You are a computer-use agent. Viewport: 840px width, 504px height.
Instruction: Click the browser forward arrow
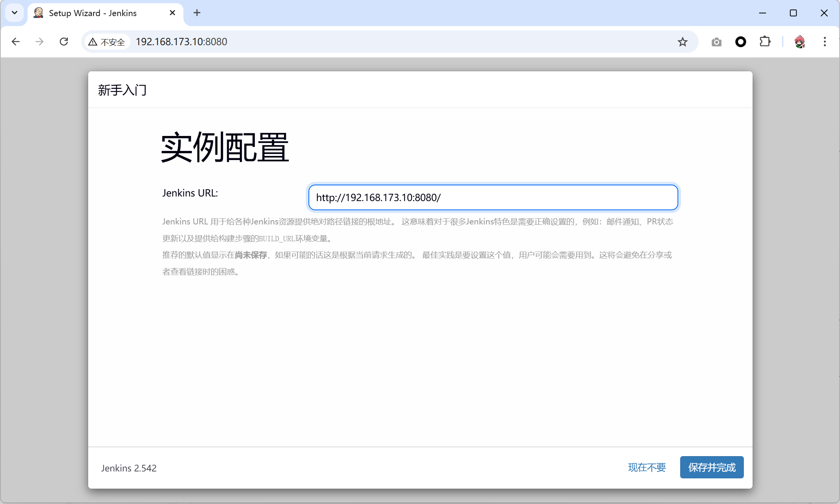[x=39, y=42]
